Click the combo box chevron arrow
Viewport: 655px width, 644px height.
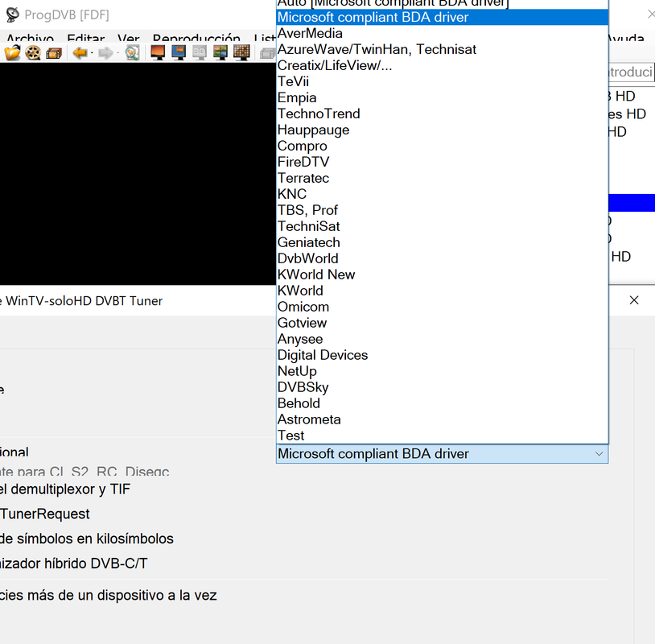click(599, 454)
